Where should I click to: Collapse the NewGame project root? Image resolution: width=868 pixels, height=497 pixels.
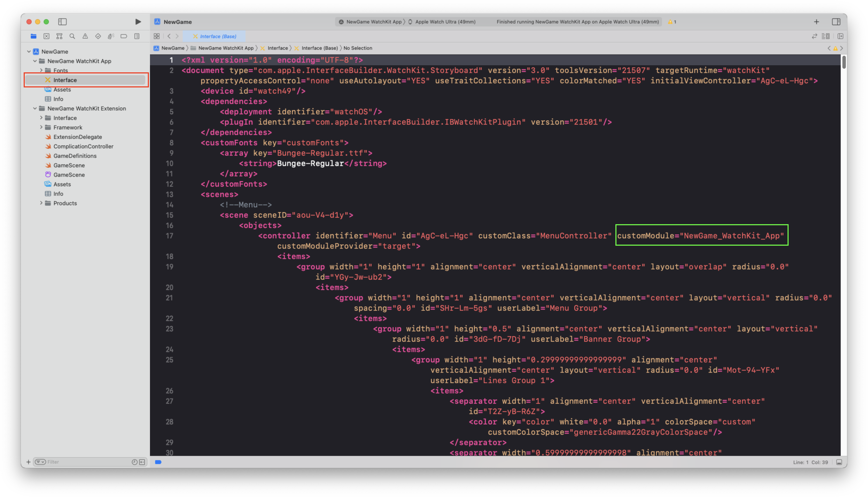tap(29, 51)
